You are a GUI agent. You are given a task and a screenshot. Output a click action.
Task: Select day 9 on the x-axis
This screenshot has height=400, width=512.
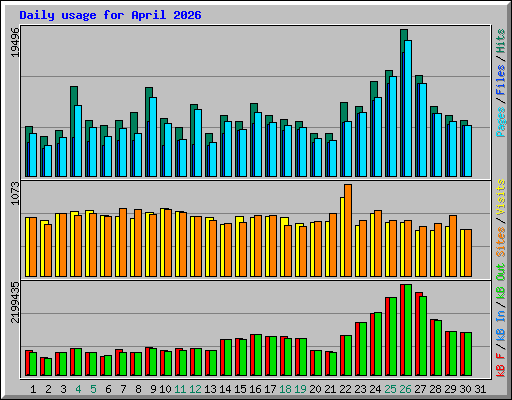(x=153, y=389)
